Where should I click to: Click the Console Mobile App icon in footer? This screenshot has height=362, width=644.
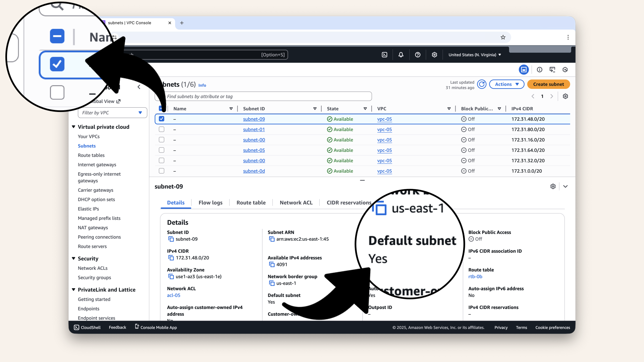click(x=136, y=327)
